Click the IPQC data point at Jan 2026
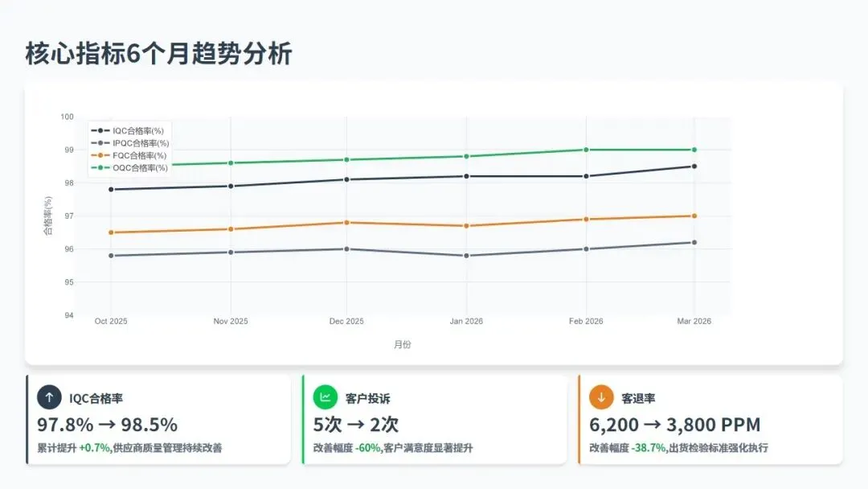Screen dimensions: 868x489 pyautogui.click(x=466, y=256)
